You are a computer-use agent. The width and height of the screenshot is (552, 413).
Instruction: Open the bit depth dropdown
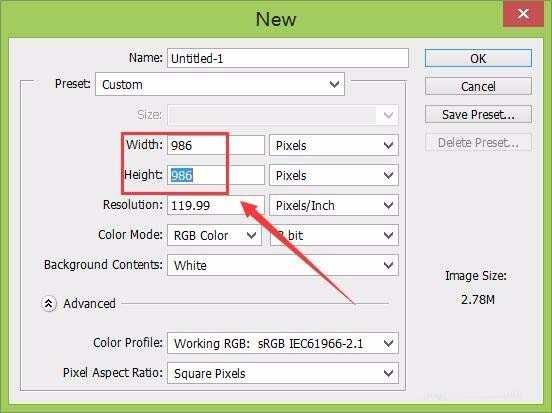(x=334, y=235)
